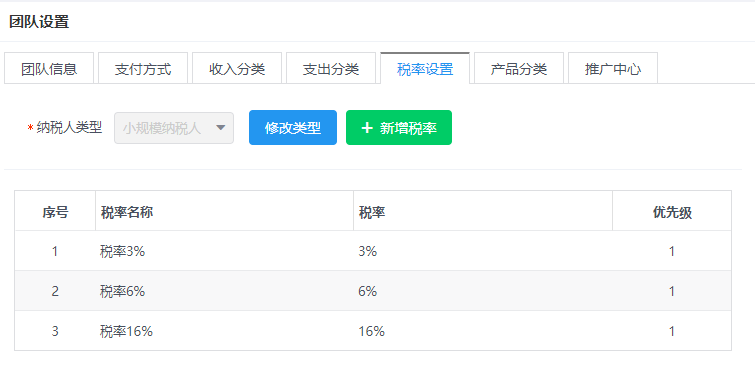Click the 优先级 column header
The height and width of the screenshot is (387, 755).
(672, 211)
